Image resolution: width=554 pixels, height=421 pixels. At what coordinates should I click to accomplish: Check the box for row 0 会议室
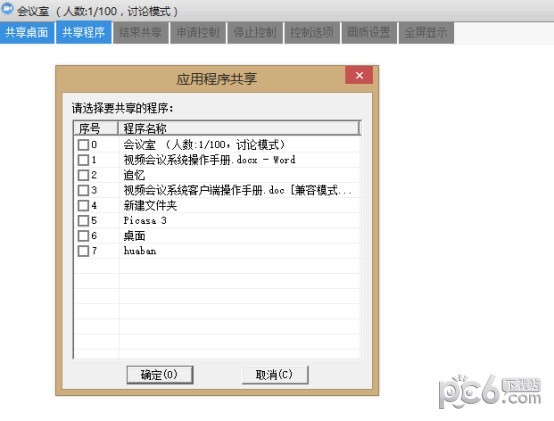pos(83,145)
